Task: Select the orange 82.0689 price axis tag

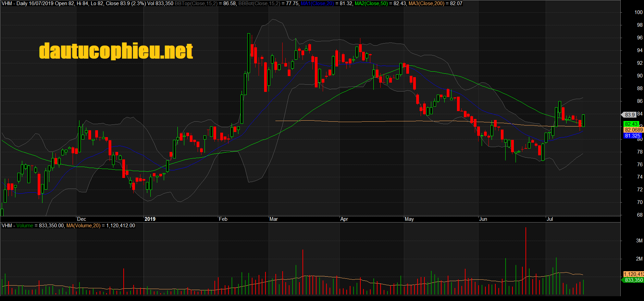Action: tap(633, 130)
